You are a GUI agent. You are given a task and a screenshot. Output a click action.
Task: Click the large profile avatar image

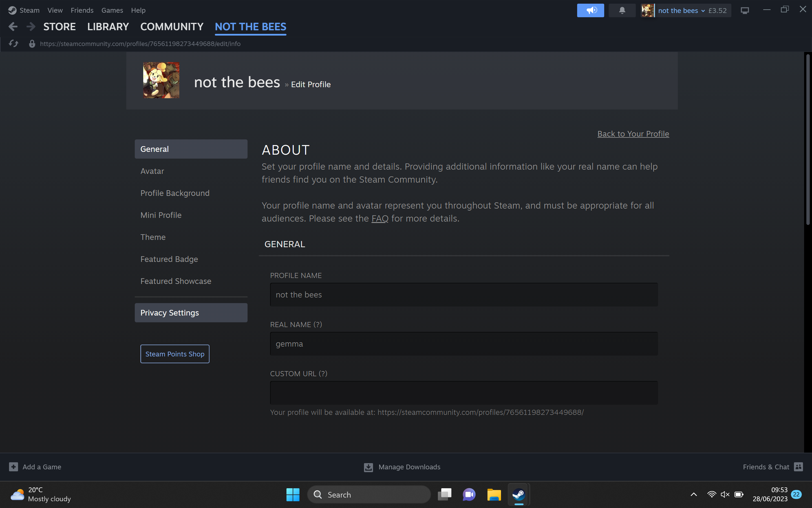(161, 80)
